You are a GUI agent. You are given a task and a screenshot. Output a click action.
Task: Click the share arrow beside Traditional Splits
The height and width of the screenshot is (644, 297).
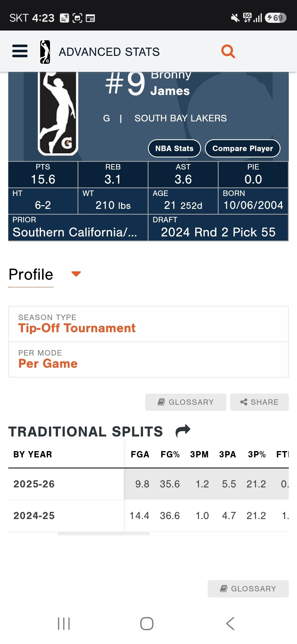coord(183,431)
